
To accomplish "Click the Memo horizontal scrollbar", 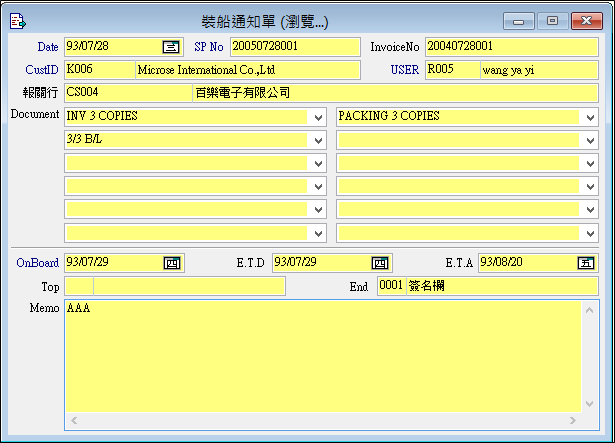I will pos(320,420).
